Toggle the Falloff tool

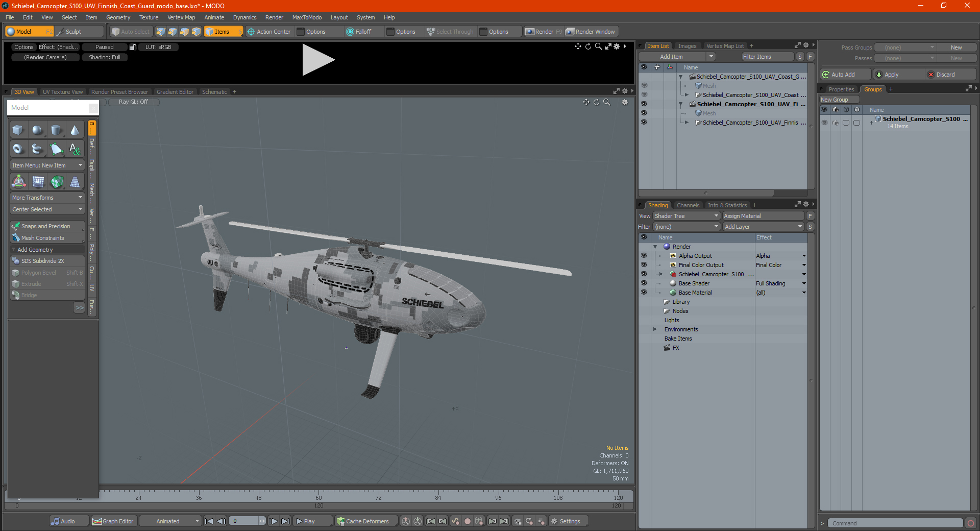[359, 32]
